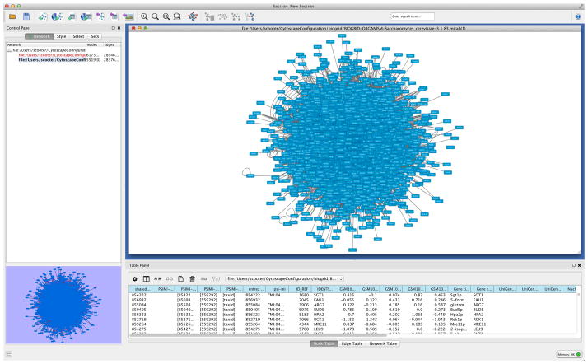This screenshot has height=364, width=588.
Task: Show the Node Table tab
Action: tap(324, 343)
